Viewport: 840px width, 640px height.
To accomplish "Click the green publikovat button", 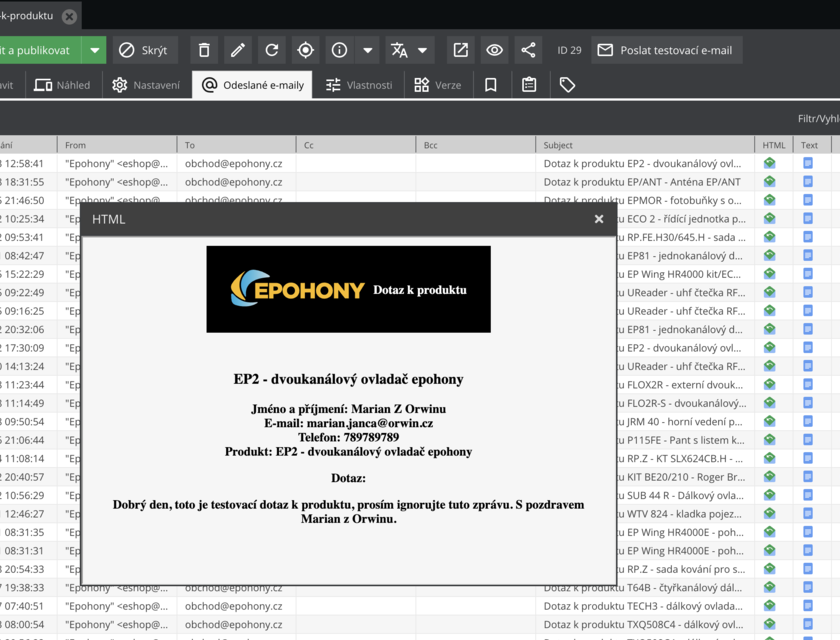I will click(39, 50).
